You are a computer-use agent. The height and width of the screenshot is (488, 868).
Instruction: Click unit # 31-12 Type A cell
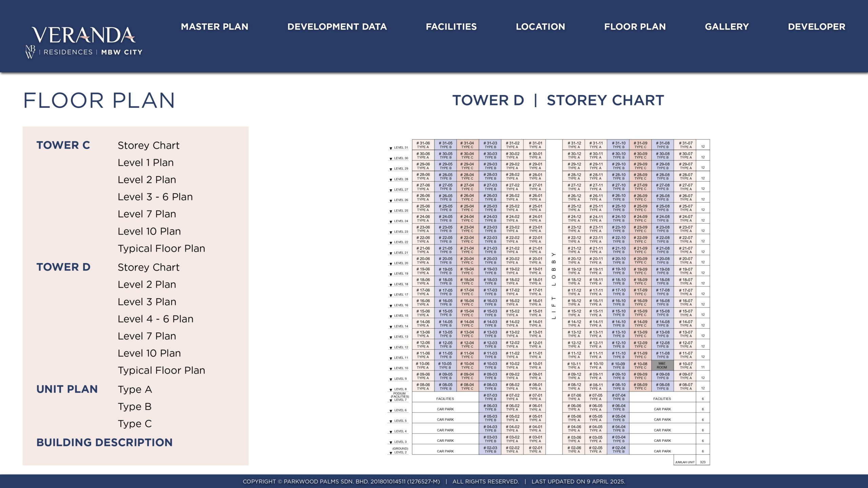pos(574,145)
